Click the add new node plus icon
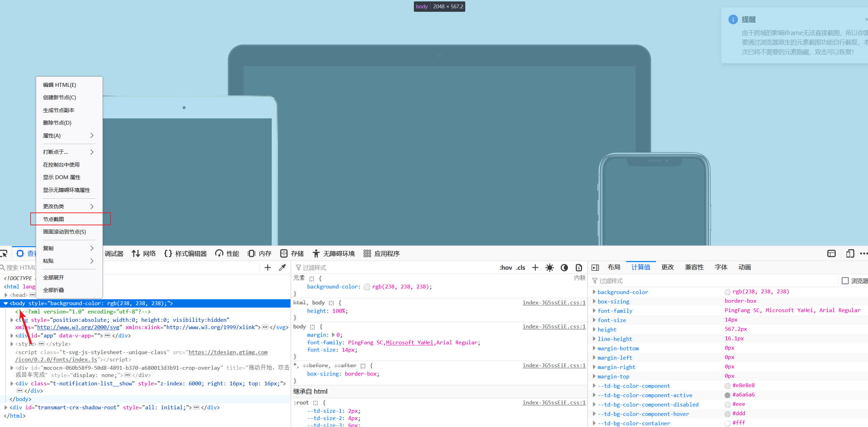Image resolution: width=868 pixels, height=427 pixels. [268, 268]
